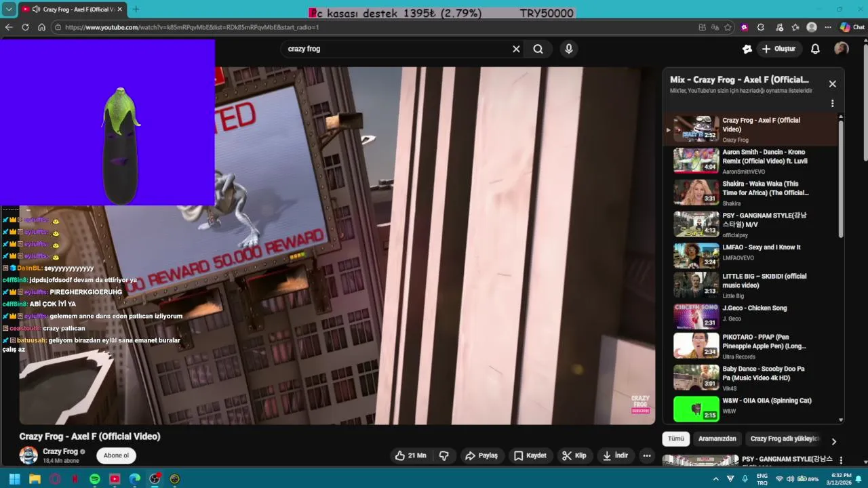The width and height of the screenshot is (868, 488).
Task: Subscribe with the Abone ol button
Action: click(116, 455)
